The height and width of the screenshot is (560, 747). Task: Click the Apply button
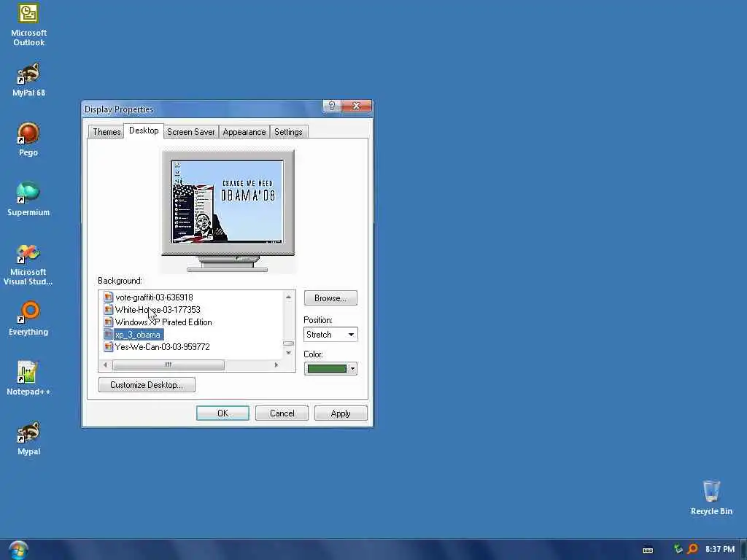tap(341, 413)
